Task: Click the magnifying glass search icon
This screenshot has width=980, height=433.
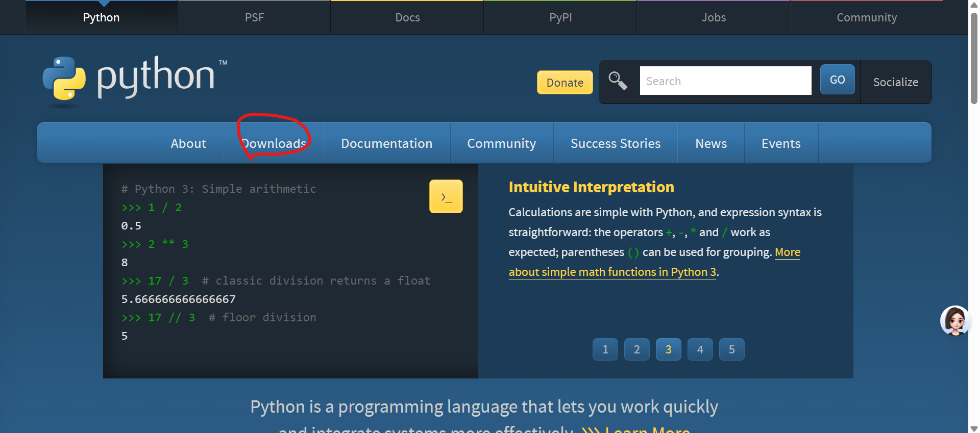Action: tap(618, 81)
